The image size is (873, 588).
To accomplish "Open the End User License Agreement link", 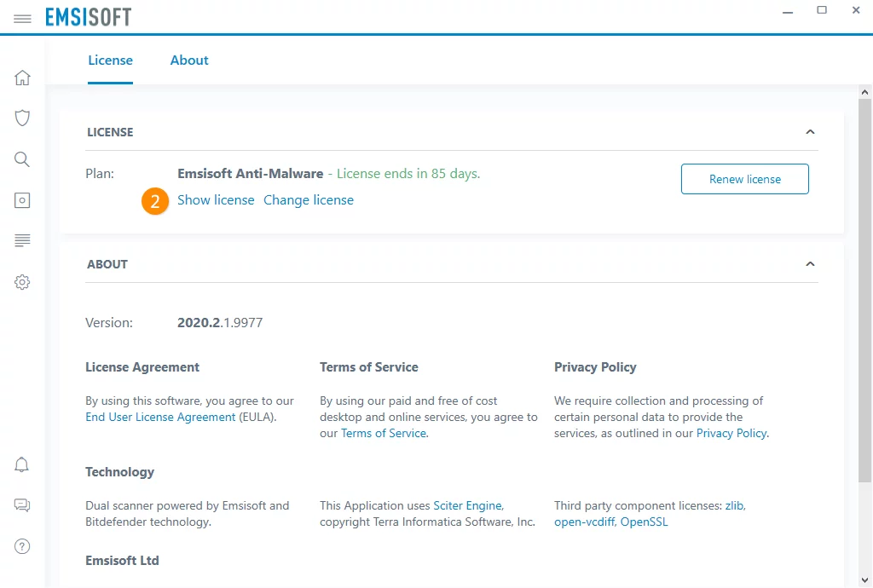I will [160, 418].
